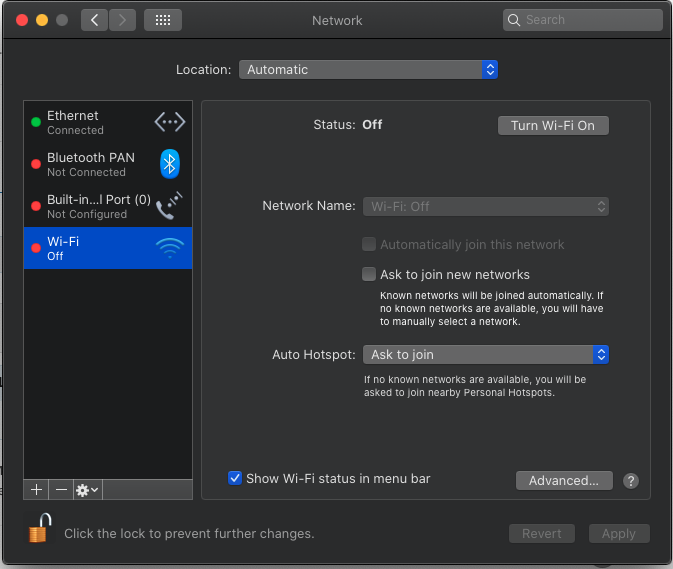Show all preferences grid icon
The height and width of the screenshot is (569, 673).
point(163,20)
